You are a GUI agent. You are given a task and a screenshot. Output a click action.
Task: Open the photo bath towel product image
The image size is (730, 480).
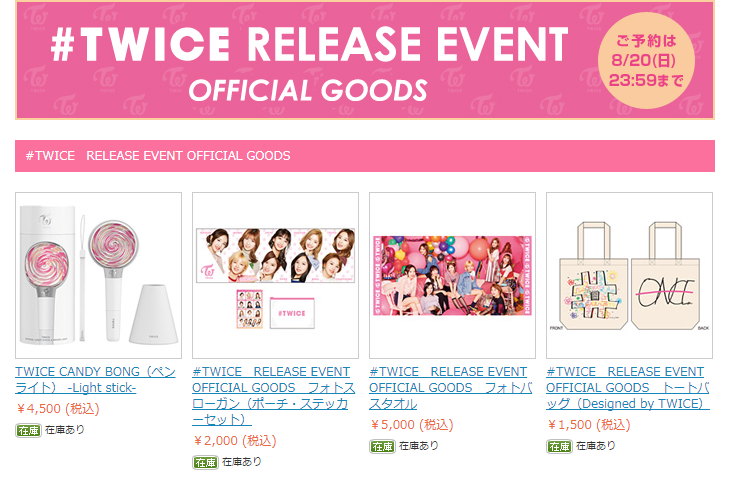tap(452, 275)
